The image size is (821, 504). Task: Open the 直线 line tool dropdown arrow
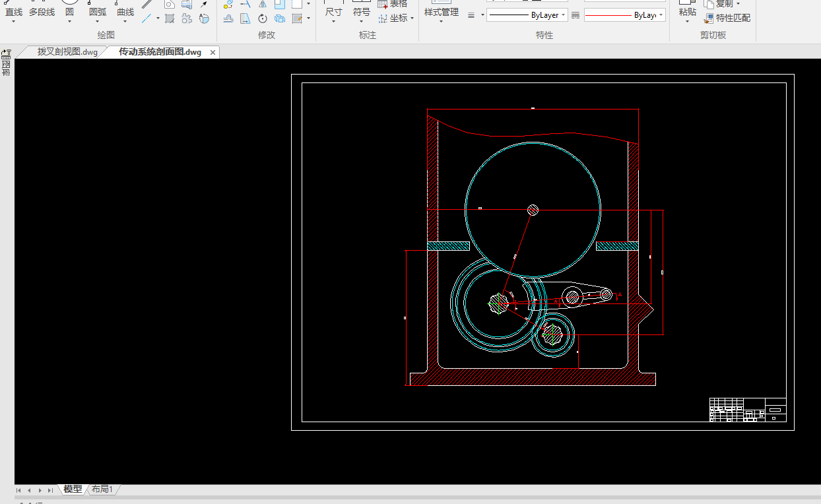point(13,22)
